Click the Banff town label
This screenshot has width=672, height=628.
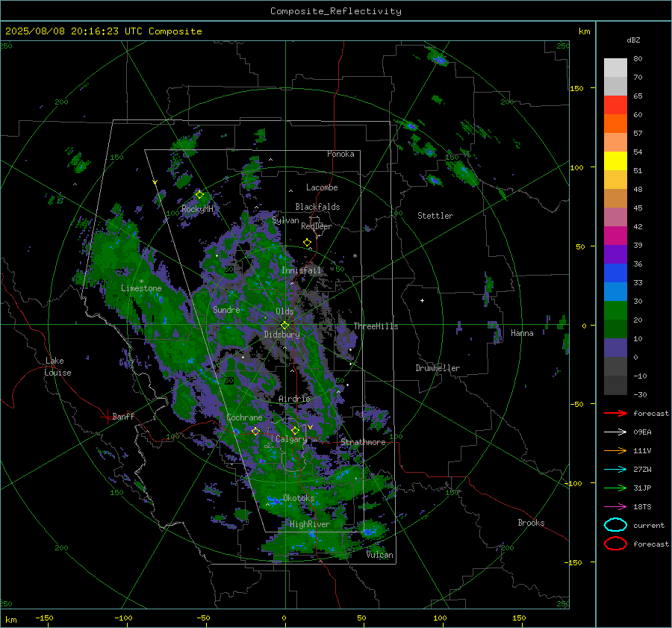coord(123,416)
